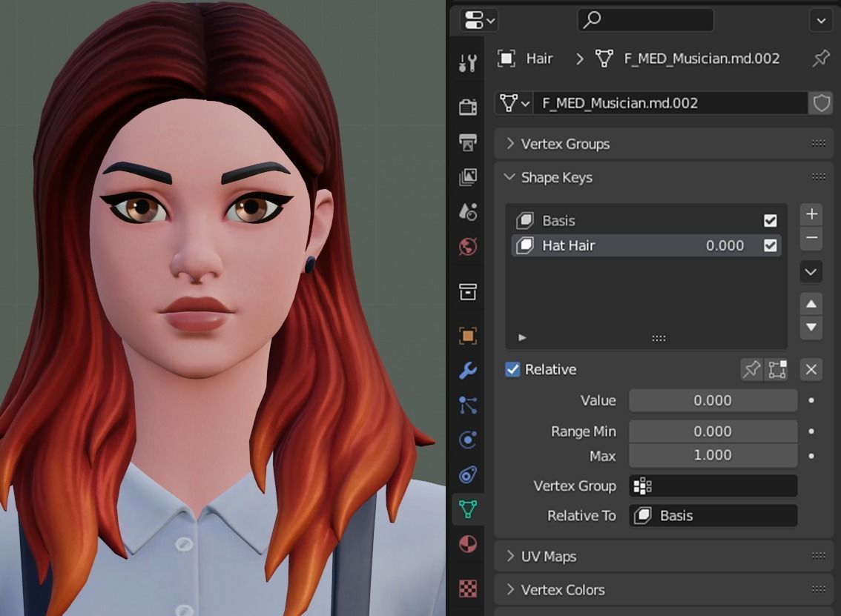Open the Relative To Basis dropdown
The width and height of the screenshot is (841, 616).
tap(713, 516)
